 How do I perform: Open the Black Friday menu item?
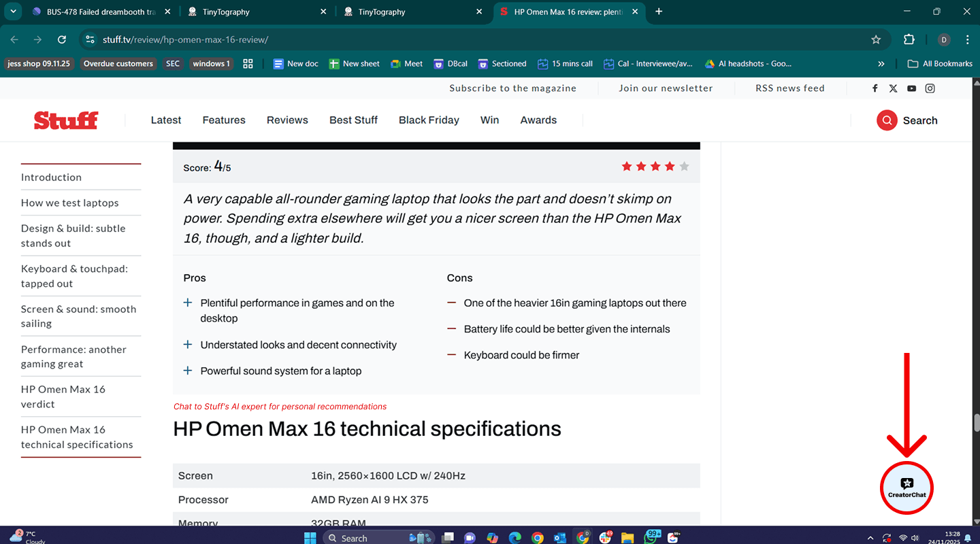point(429,120)
